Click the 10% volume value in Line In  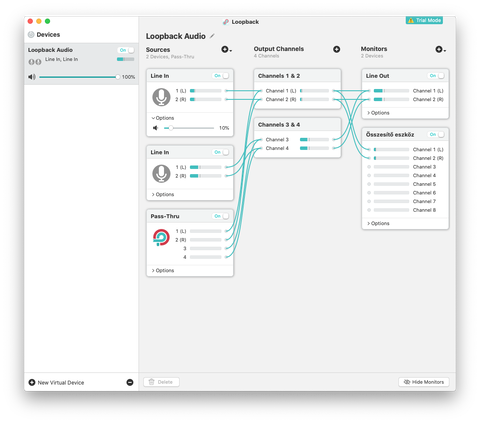[x=224, y=128]
